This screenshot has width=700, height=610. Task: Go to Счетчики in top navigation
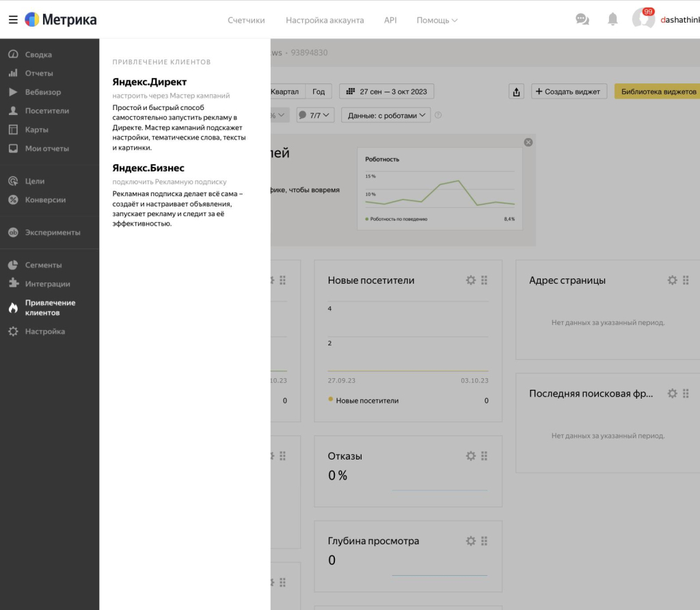[246, 21]
